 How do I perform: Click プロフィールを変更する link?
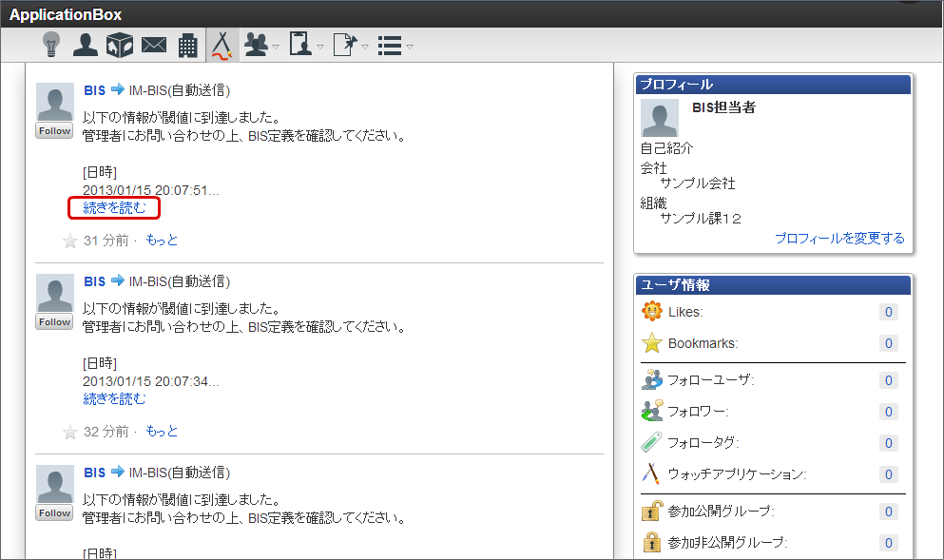click(x=839, y=238)
